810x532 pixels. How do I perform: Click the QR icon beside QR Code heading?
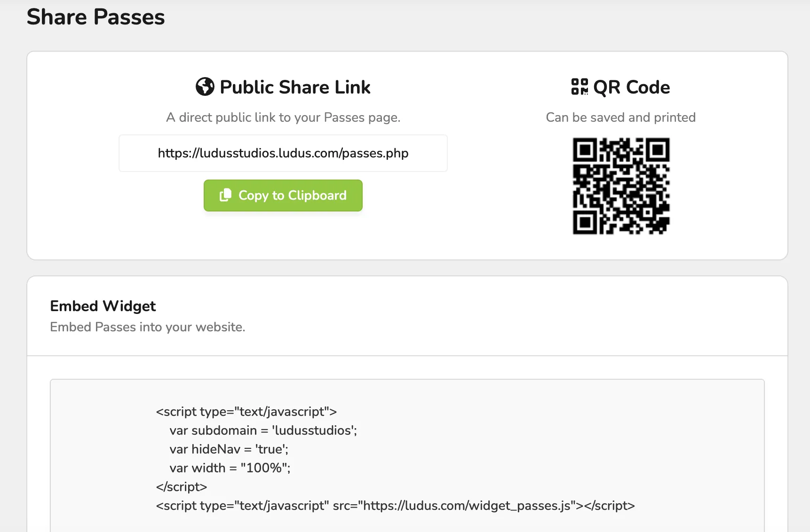[580, 87]
